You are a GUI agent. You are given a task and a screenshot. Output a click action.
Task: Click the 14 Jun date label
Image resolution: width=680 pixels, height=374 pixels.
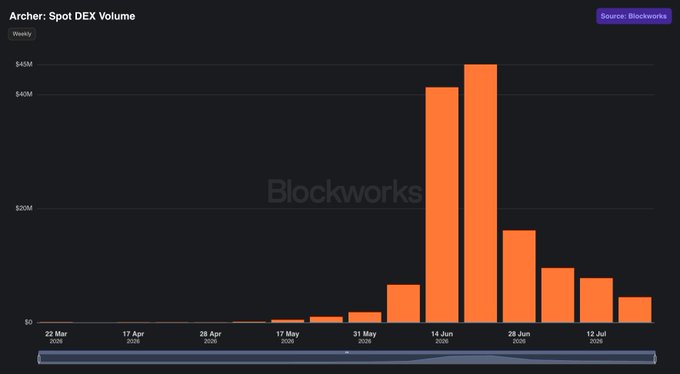point(442,337)
